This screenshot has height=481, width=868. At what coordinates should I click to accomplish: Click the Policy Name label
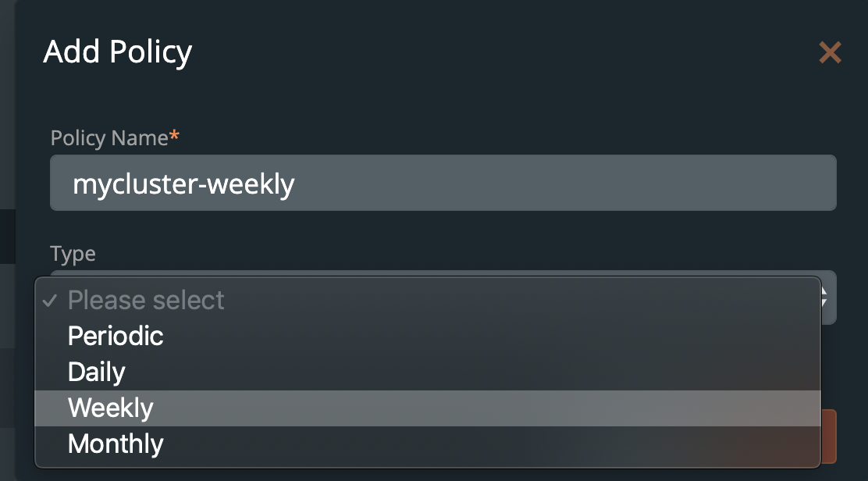[x=109, y=138]
